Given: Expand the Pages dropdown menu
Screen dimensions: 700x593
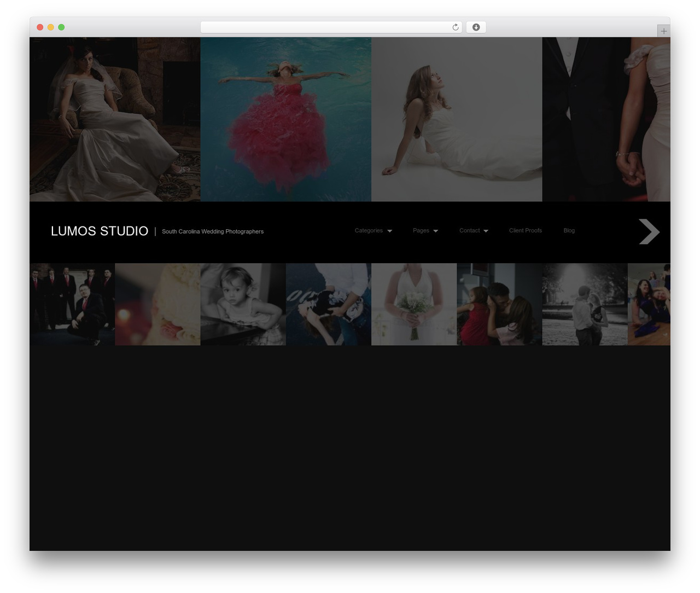Looking at the screenshot, I should click(425, 231).
